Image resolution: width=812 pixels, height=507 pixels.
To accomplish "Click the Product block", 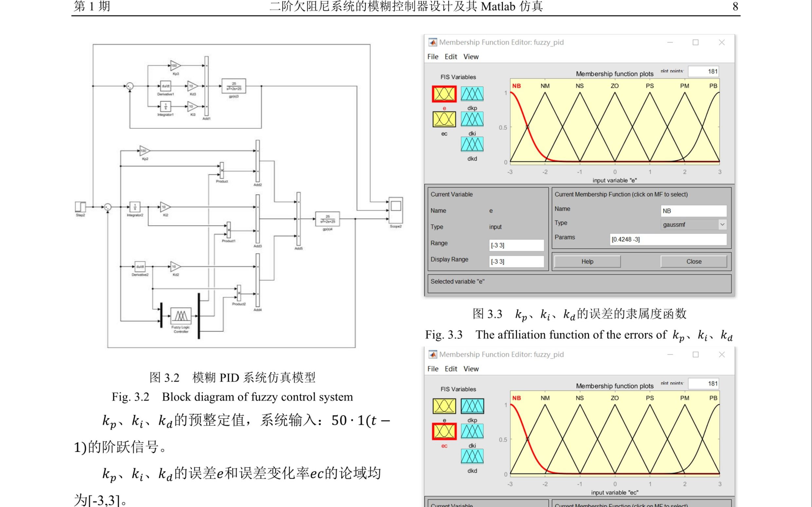I will click(x=222, y=171).
